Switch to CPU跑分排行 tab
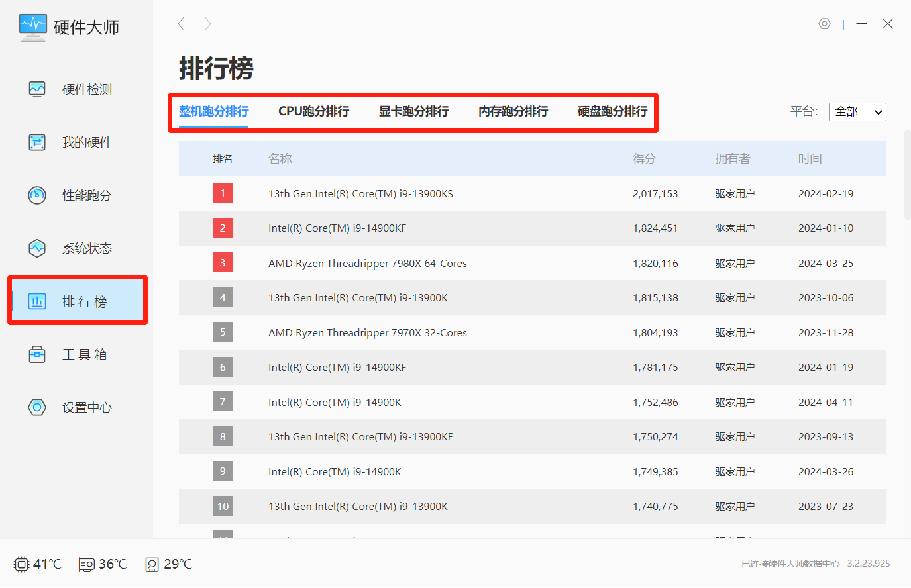This screenshot has height=588, width=911. [x=313, y=111]
